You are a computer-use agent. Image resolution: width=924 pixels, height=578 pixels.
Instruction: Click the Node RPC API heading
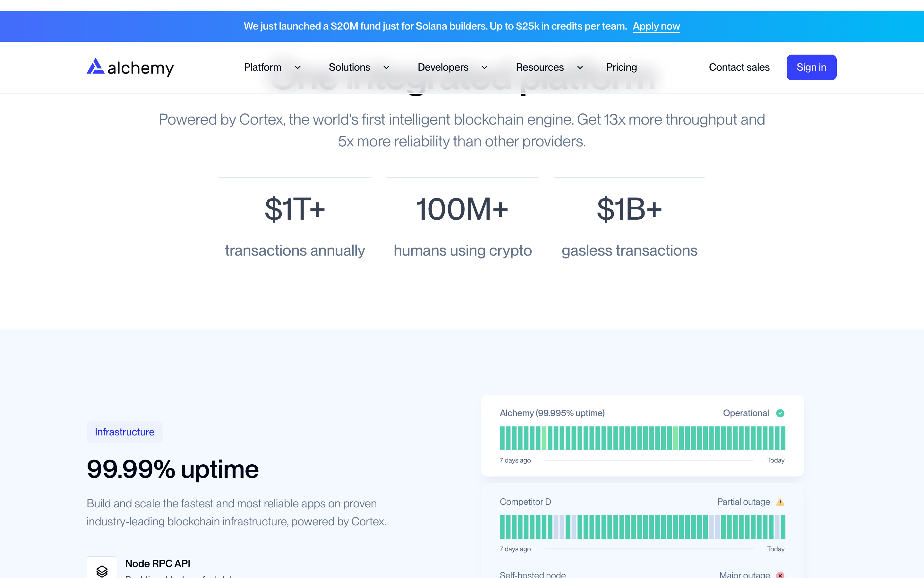[x=158, y=564]
